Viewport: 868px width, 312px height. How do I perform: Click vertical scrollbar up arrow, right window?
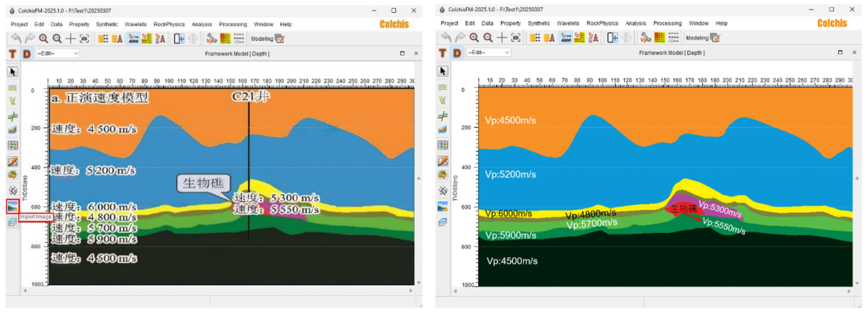coord(857,178)
